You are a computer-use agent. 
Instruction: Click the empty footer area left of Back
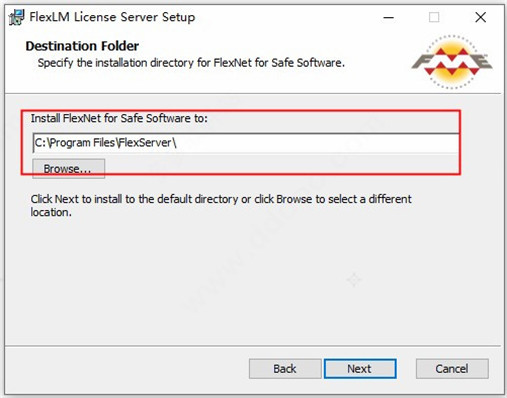(127, 369)
